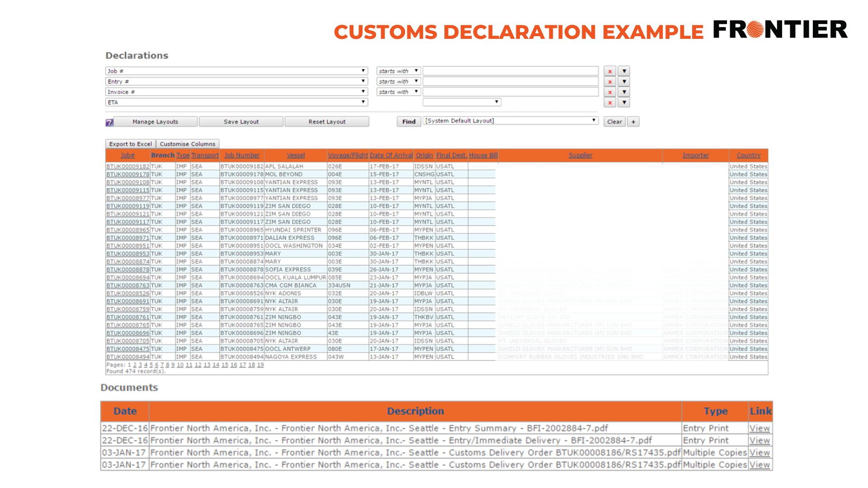Image resolution: width=868 pixels, height=488 pixels.
Task: Sort by Final Dest. column header
Action: pos(451,155)
